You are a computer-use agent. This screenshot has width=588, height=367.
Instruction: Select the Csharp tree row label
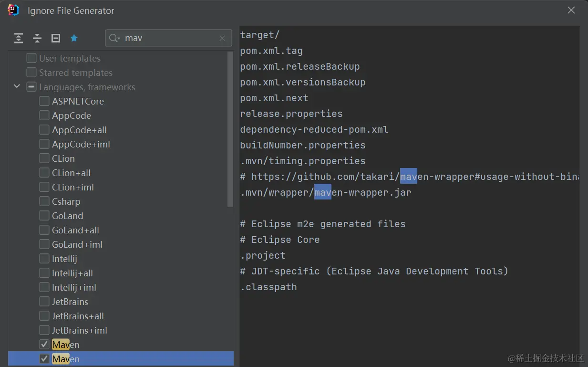point(66,201)
